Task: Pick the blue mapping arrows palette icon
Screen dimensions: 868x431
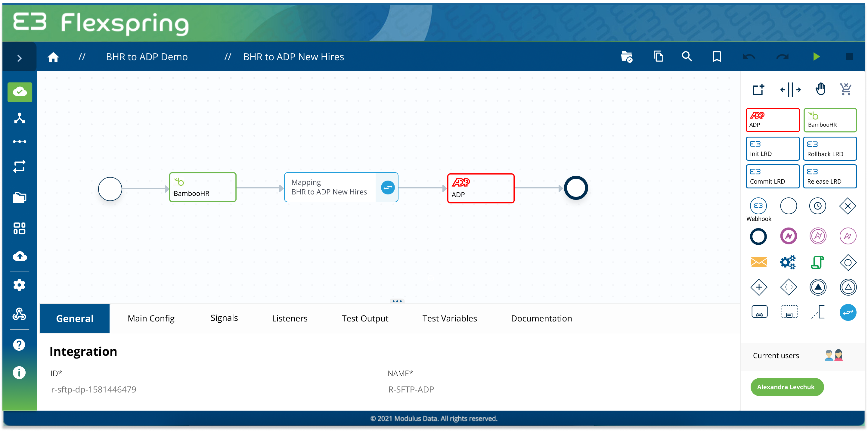Action: 848,312
